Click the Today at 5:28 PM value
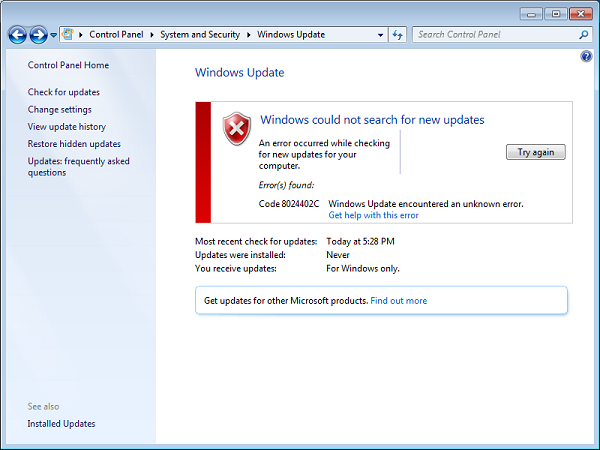The width and height of the screenshot is (600, 450). tap(360, 241)
